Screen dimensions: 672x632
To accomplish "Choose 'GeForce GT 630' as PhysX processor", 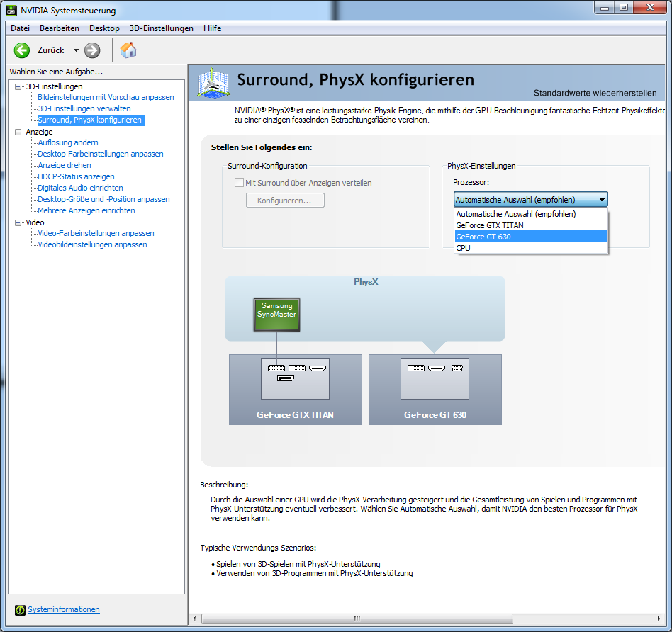I will [531, 237].
